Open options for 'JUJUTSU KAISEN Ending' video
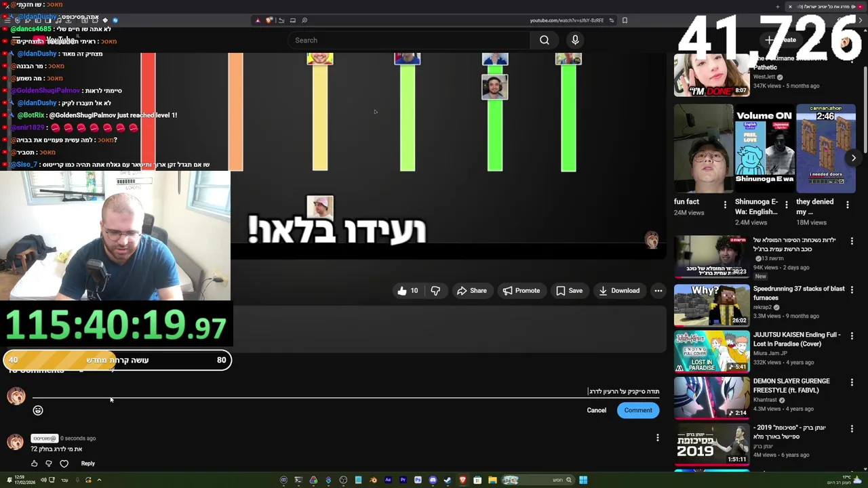The height and width of the screenshot is (488, 868). pos(852,335)
